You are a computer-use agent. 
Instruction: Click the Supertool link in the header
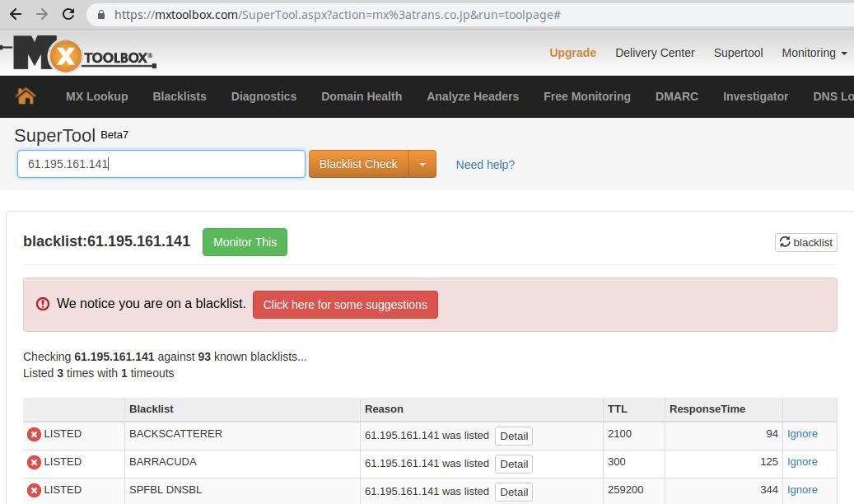point(739,53)
